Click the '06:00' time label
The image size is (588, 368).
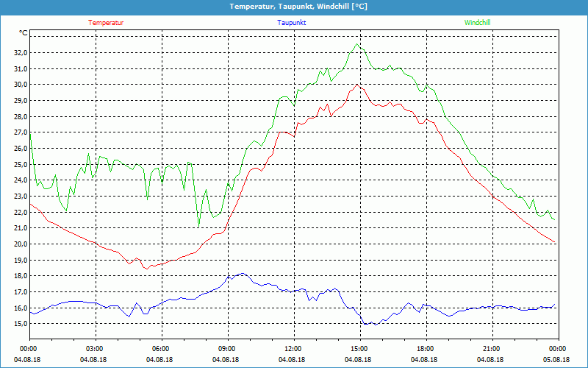[162, 349]
